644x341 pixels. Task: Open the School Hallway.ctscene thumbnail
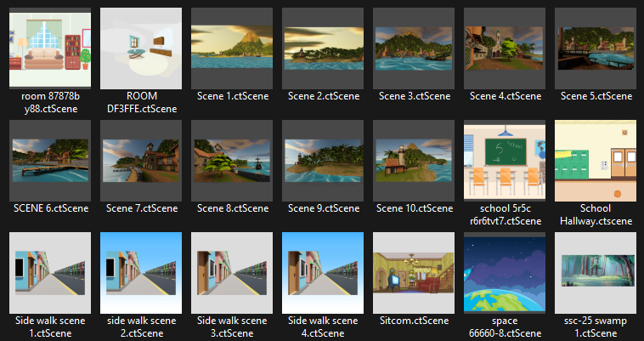pyautogui.click(x=596, y=160)
